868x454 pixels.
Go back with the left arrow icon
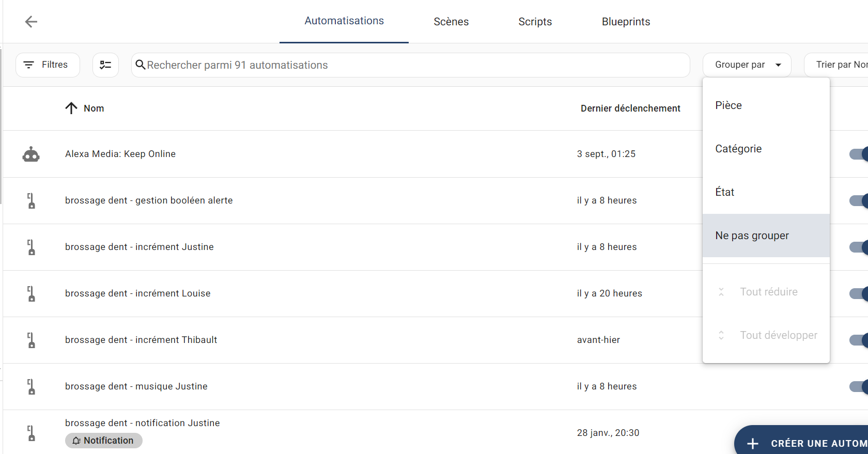coord(31,22)
